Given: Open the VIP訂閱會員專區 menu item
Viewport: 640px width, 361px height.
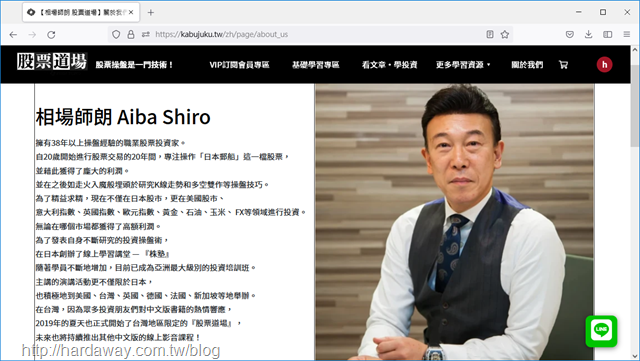Looking at the screenshot, I should [x=239, y=65].
